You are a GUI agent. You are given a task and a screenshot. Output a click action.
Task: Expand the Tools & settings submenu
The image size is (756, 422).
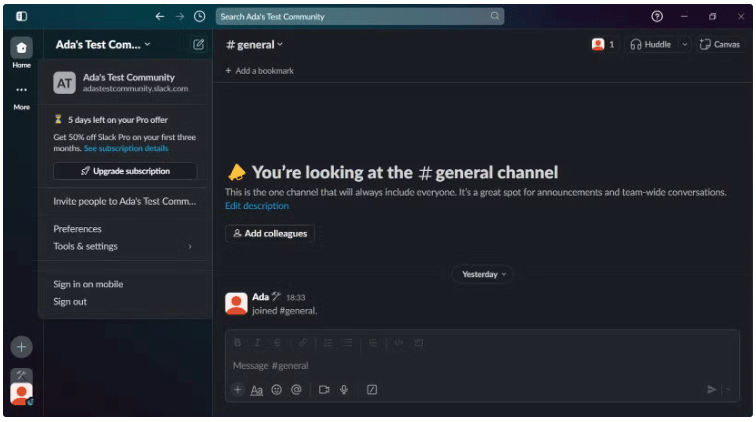[123, 246]
